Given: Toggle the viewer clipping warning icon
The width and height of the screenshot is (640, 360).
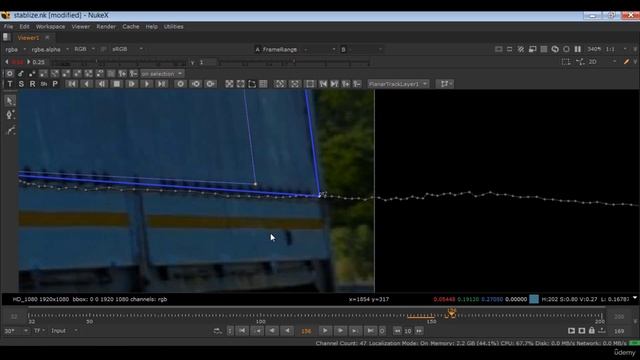Looking at the screenshot, I should (521, 49).
